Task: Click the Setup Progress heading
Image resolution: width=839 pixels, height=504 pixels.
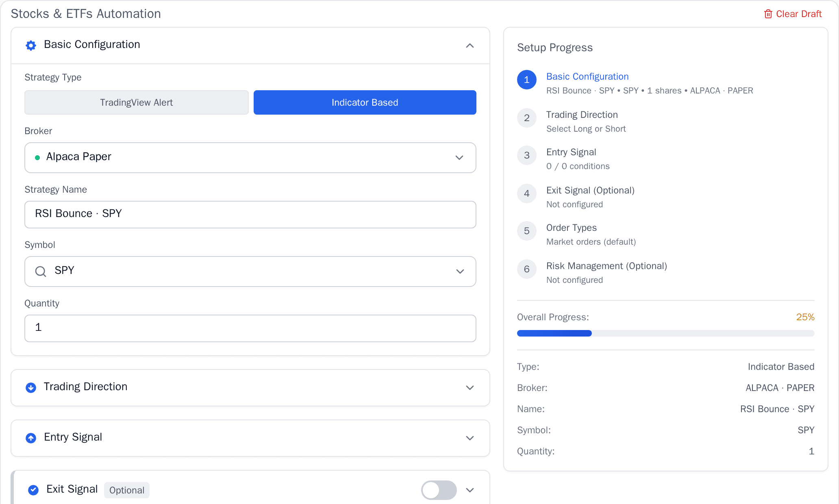Action: click(x=555, y=48)
